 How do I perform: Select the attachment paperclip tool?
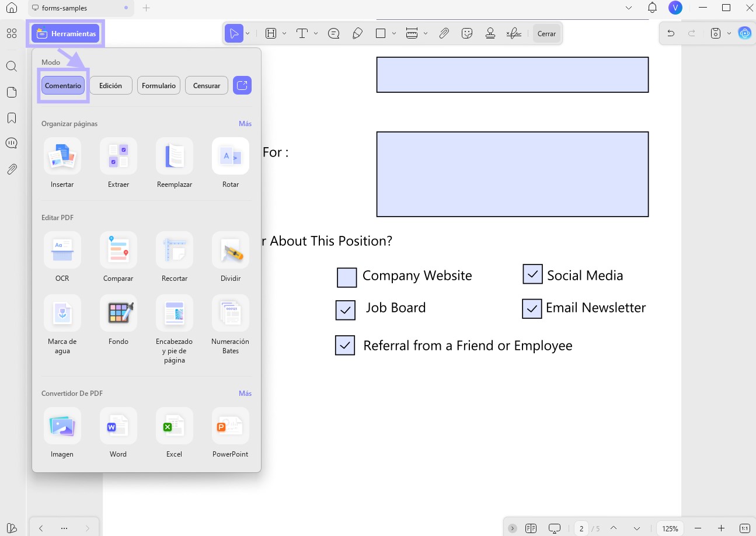click(x=444, y=33)
